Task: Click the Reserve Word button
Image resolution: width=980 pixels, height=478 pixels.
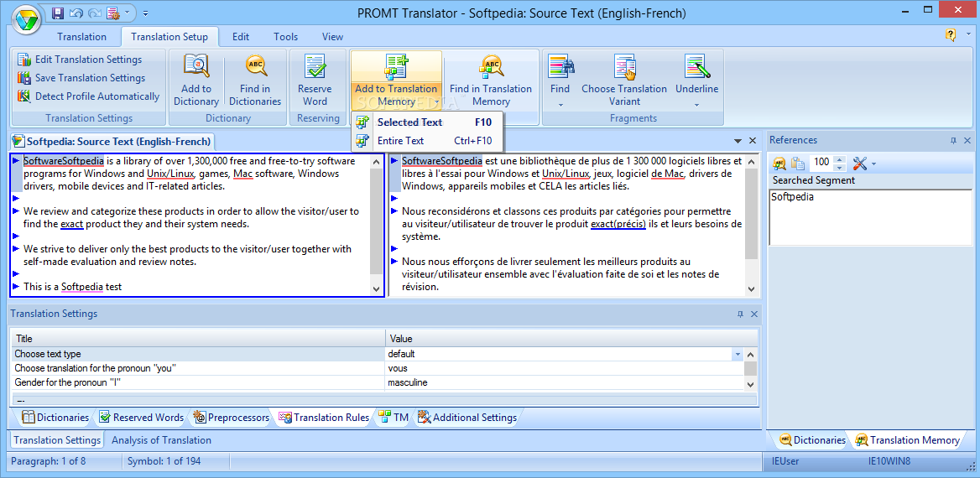Action: click(315, 80)
